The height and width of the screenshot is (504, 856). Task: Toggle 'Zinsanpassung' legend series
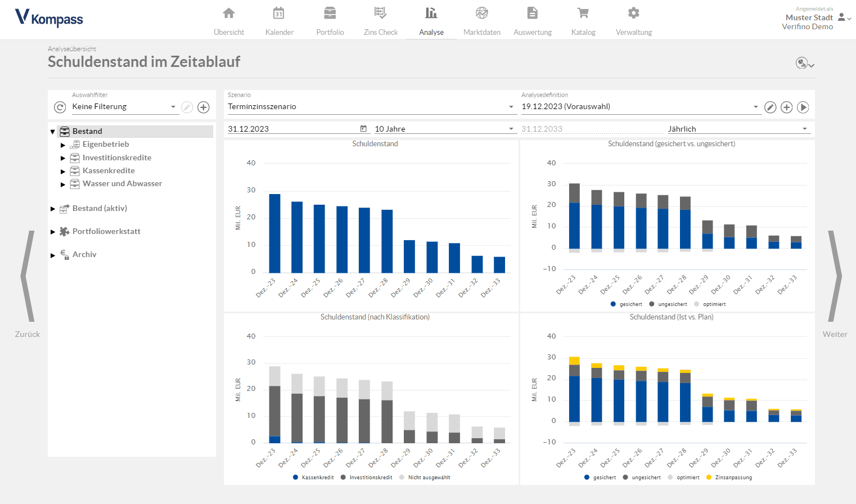coord(729,478)
